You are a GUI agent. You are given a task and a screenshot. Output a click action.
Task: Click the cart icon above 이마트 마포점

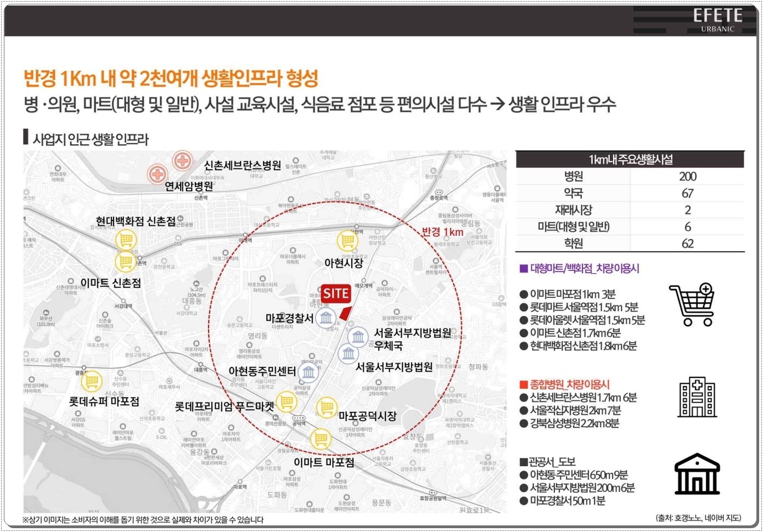[321, 439]
